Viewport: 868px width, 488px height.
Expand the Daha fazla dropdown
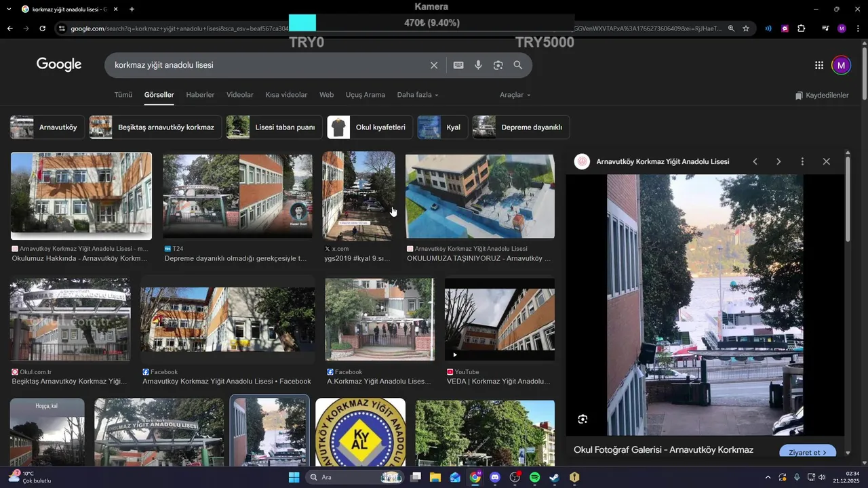coord(418,95)
